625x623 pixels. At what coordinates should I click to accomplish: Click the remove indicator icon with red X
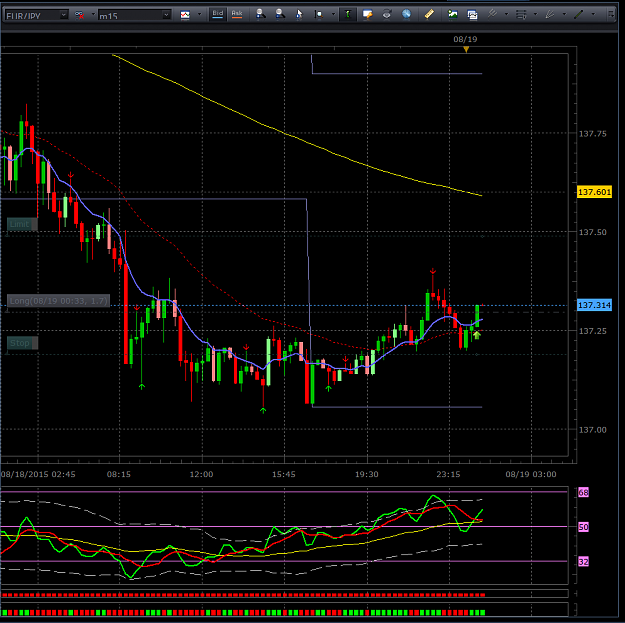(x=79, y=15)
